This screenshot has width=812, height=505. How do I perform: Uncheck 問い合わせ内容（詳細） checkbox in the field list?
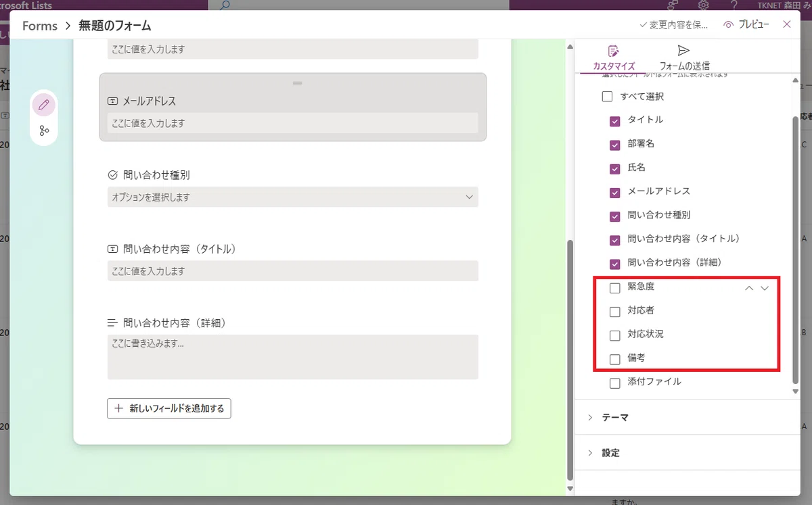615,264
